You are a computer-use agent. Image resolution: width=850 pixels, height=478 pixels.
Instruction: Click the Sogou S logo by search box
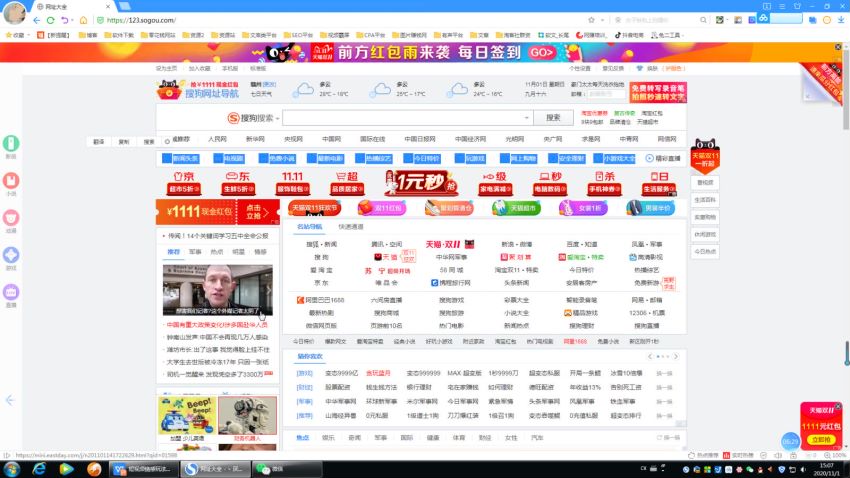pyautogui.click(x=234, y=118)
